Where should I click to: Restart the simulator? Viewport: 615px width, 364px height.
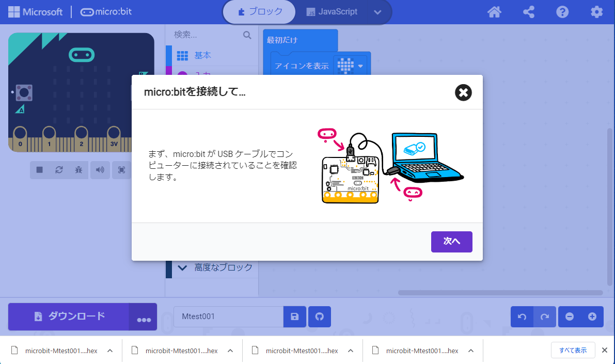[x=59, y=170]
